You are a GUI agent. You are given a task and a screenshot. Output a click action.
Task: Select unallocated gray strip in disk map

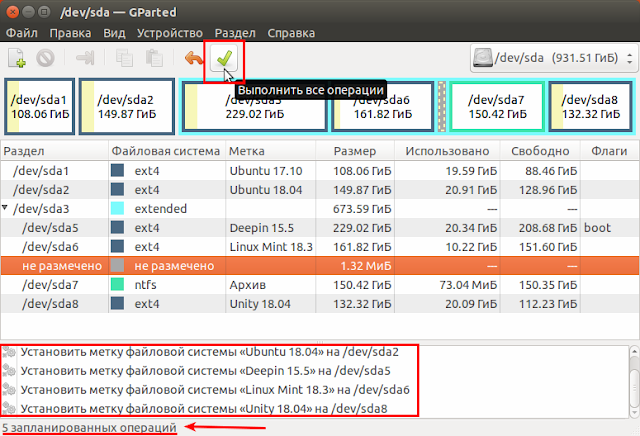pyautogui.click(x=442, y=107)
